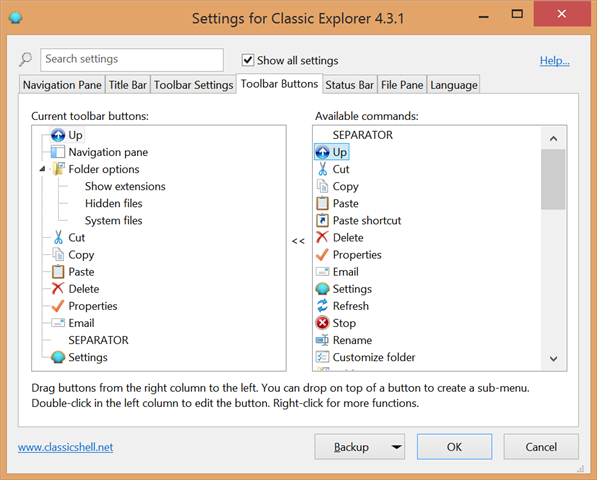Select the Paste shortcut icon in Available commands
The width and height of the screenshot is (597, 480).
(x=322, y=220)
